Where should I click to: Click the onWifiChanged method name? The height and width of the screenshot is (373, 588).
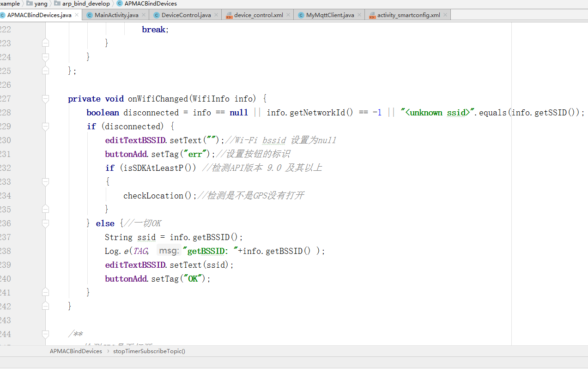tap(158, 99)
